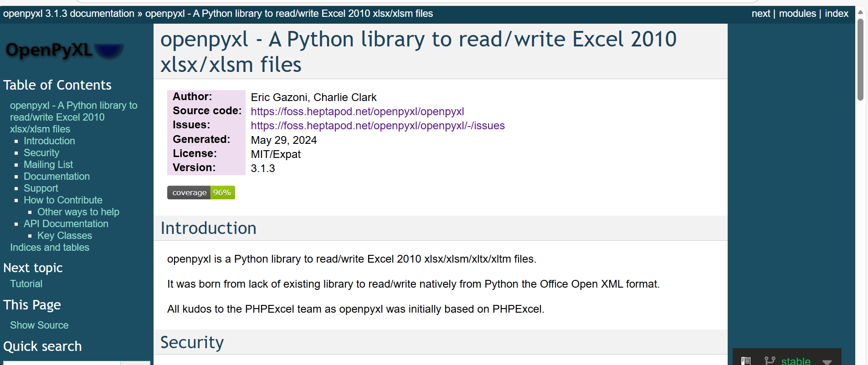Click Show Source under This Page

(x=39, y=325)
